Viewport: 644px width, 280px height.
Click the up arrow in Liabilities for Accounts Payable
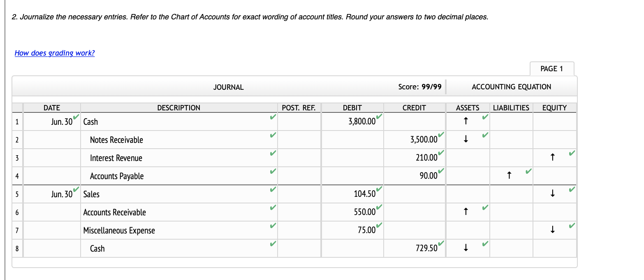tap(509, 175)
